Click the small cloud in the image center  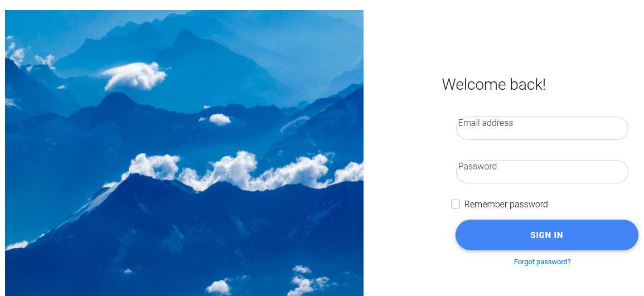click(220, 119)
